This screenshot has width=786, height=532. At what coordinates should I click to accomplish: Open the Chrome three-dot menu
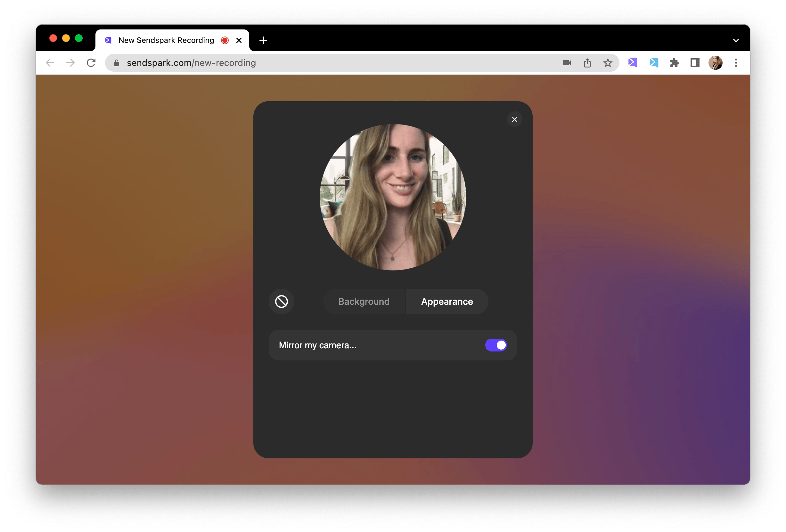click(x=736, y=63)
